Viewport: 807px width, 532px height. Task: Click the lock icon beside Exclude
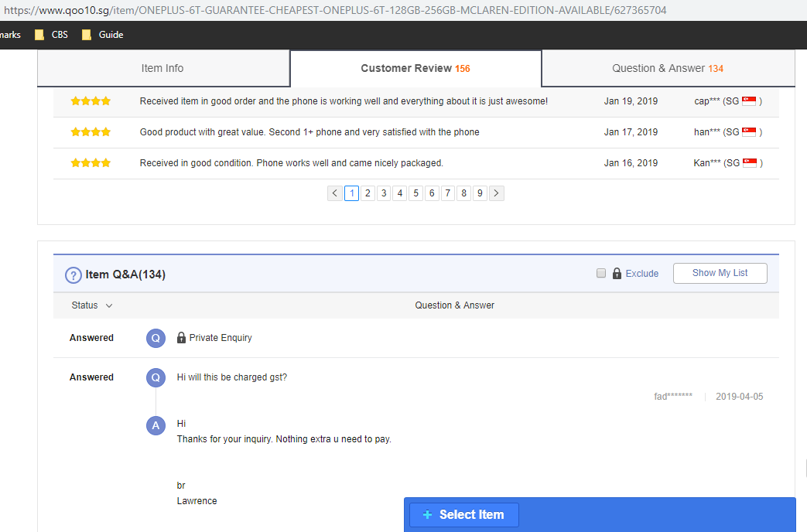(x=617, y=273)
